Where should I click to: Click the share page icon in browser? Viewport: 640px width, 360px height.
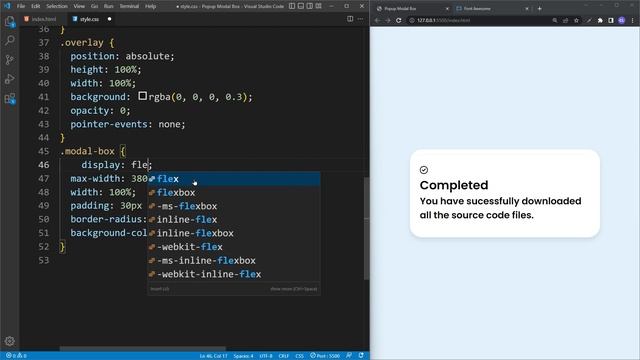pos(565,20)
